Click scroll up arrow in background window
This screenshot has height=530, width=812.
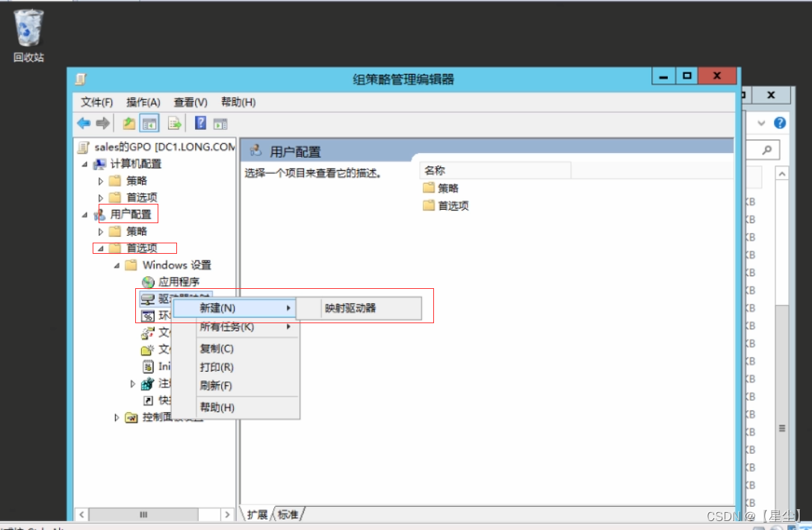point(782,174)
